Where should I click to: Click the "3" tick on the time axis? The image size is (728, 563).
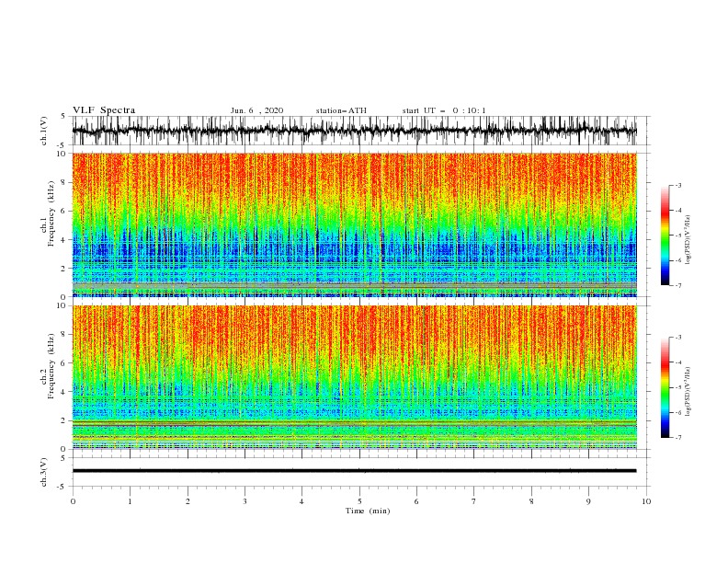pos(245,501)
